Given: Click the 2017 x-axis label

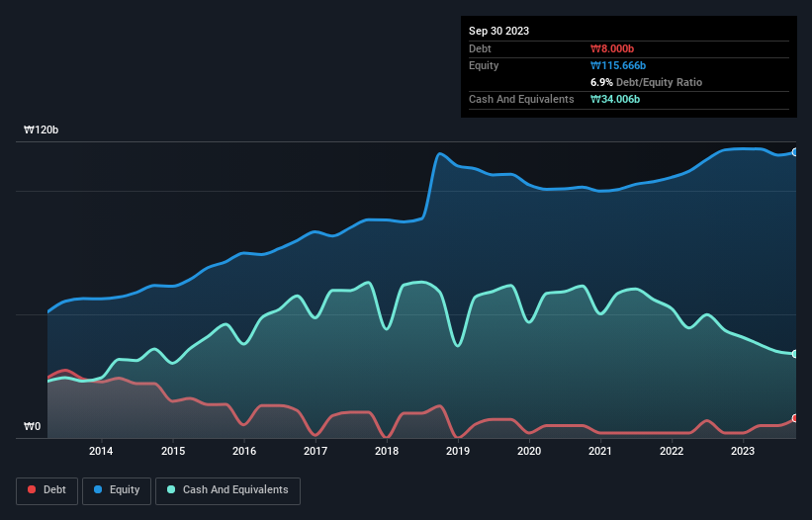Looking at the screenshot, I should point(316,451).
